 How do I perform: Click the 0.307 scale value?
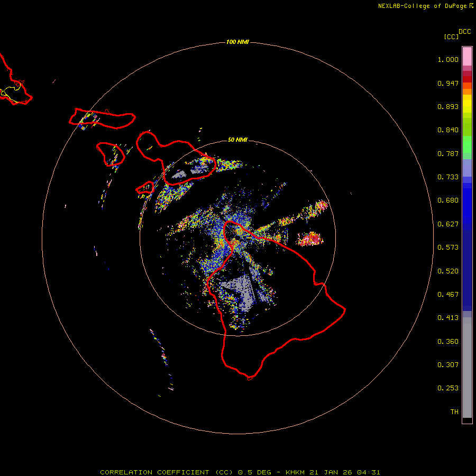tap(448, 365)
